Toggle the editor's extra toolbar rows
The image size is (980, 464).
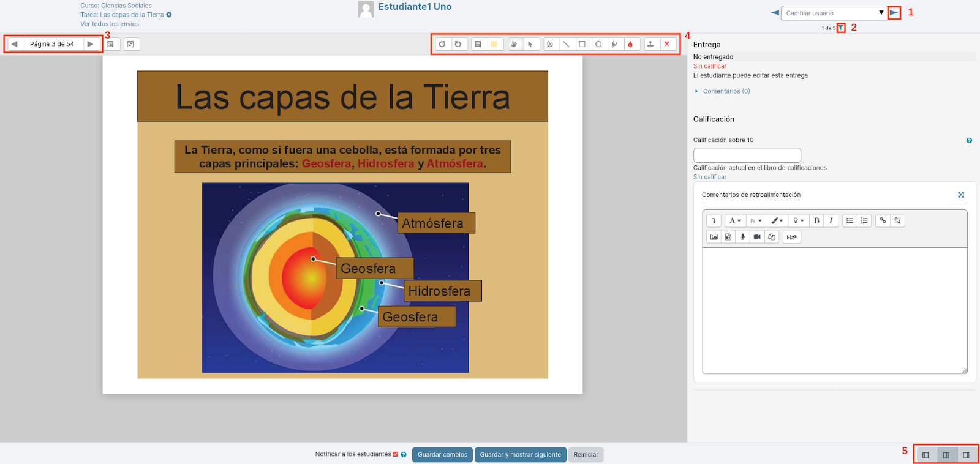click(x=714, y=220)
